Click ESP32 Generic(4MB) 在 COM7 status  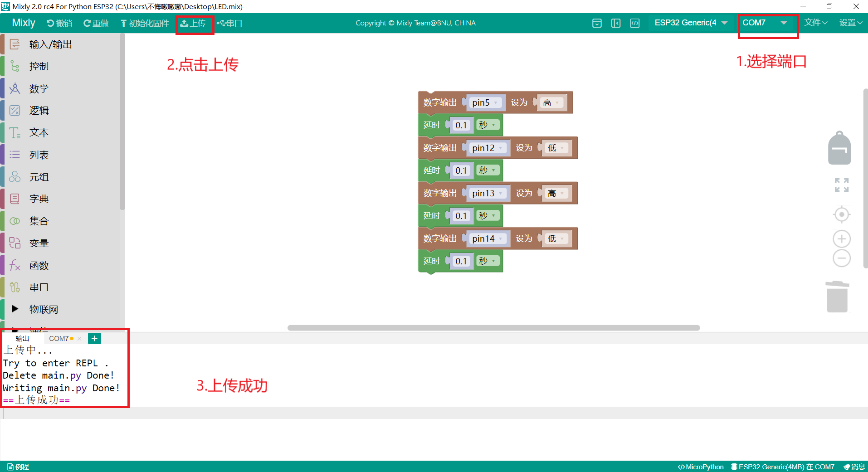tap(783, 467)
